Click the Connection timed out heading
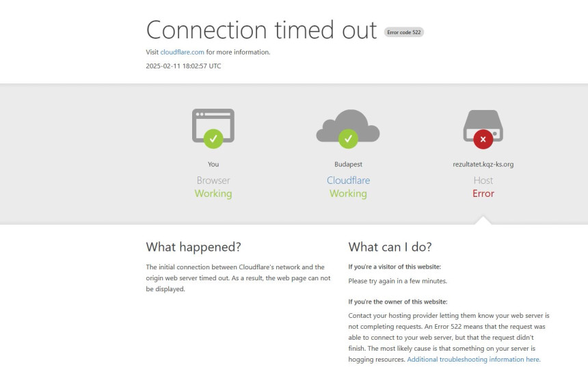This screenshot has height=376, width=588. 261,30
